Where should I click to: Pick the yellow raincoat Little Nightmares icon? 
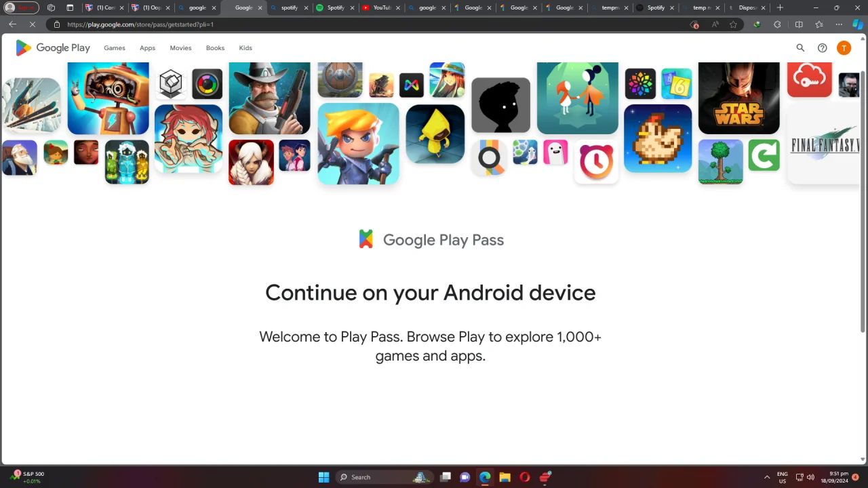435,134
